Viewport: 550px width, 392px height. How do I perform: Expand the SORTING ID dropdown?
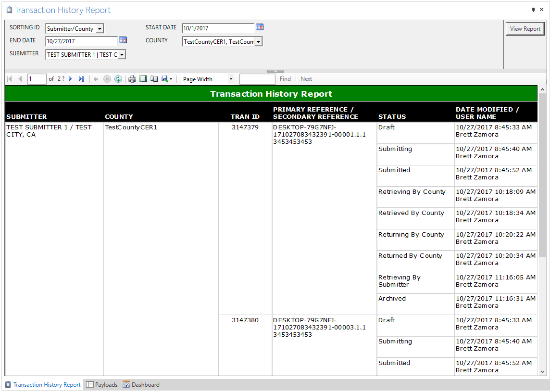pos(100,29)
